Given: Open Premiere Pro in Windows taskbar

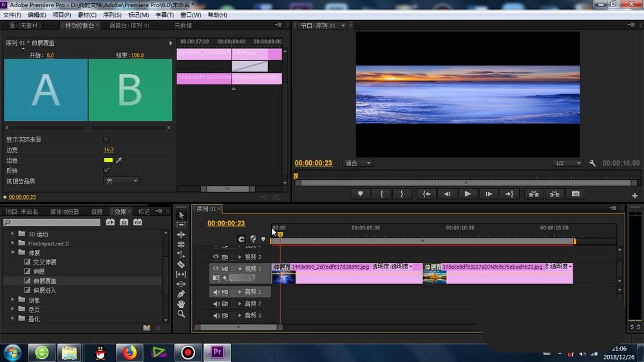Looking at the screenshot, I should 217,352.
